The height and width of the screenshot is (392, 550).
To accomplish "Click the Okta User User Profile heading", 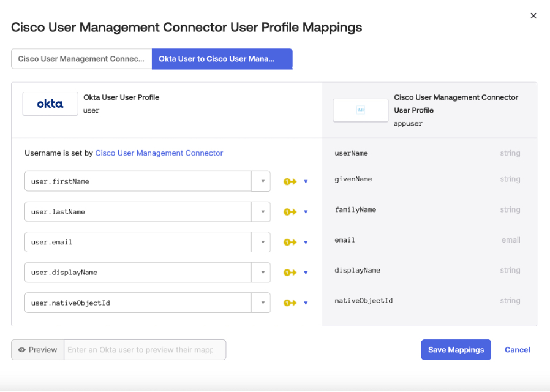I will [x=121, y=97].
